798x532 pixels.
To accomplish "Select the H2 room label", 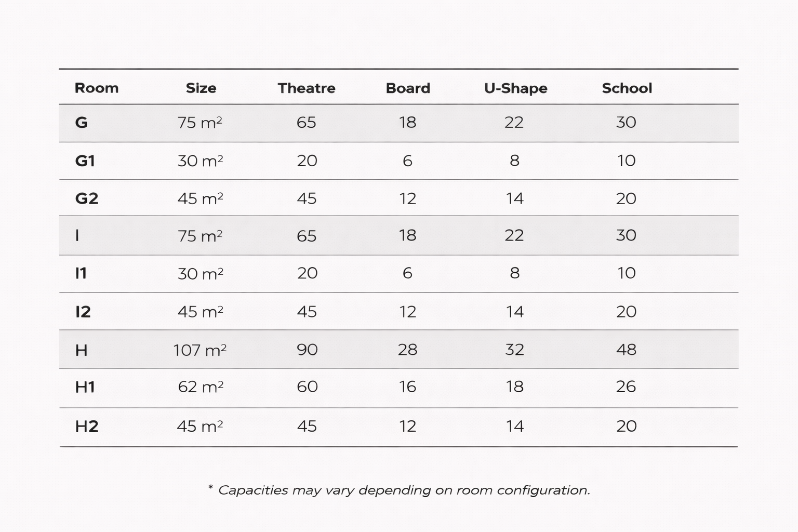I will 87,427.
